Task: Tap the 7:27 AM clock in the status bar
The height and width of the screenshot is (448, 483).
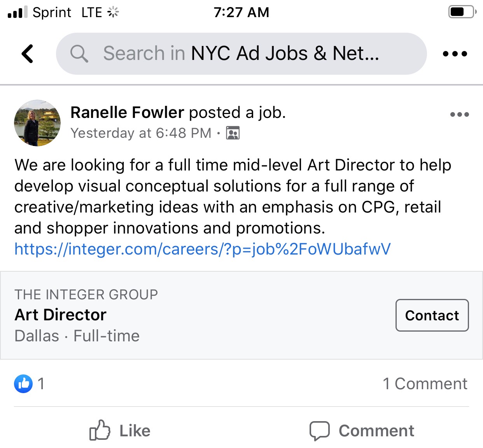Action: [241, 12]
